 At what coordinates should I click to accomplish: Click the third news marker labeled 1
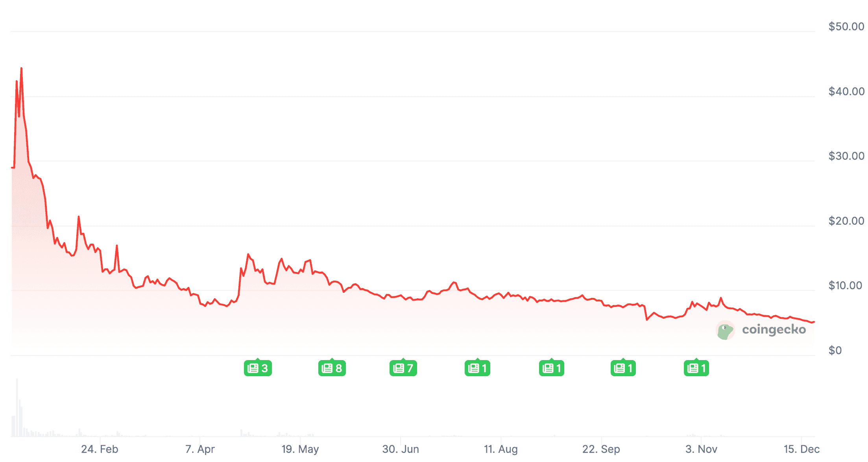[x=623, y=368]
